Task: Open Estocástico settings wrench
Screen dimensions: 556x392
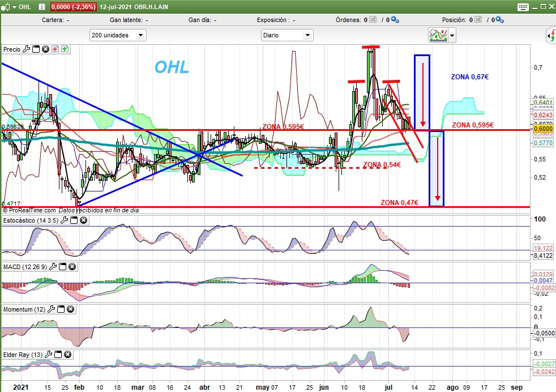Action: [x=64, y=220]
